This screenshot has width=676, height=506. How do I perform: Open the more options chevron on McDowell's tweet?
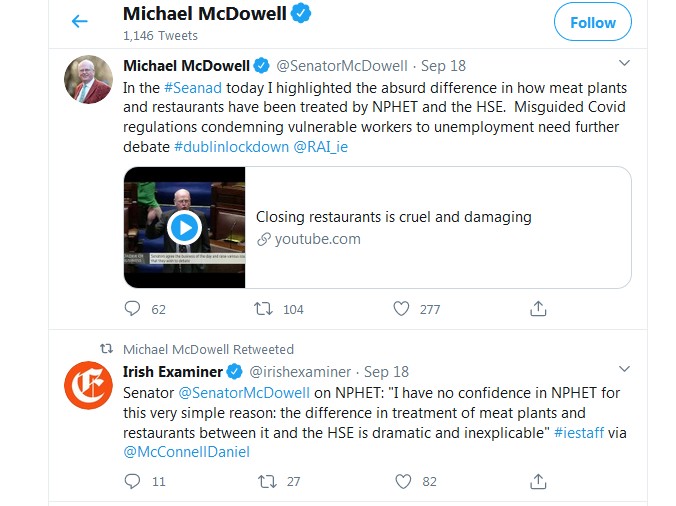pyautogui.click(x=624, y=63)
